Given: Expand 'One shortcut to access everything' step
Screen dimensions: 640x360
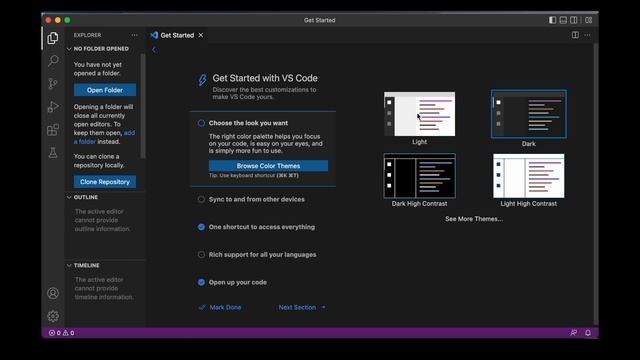Looking at the screenshot, I should [262, 227].
